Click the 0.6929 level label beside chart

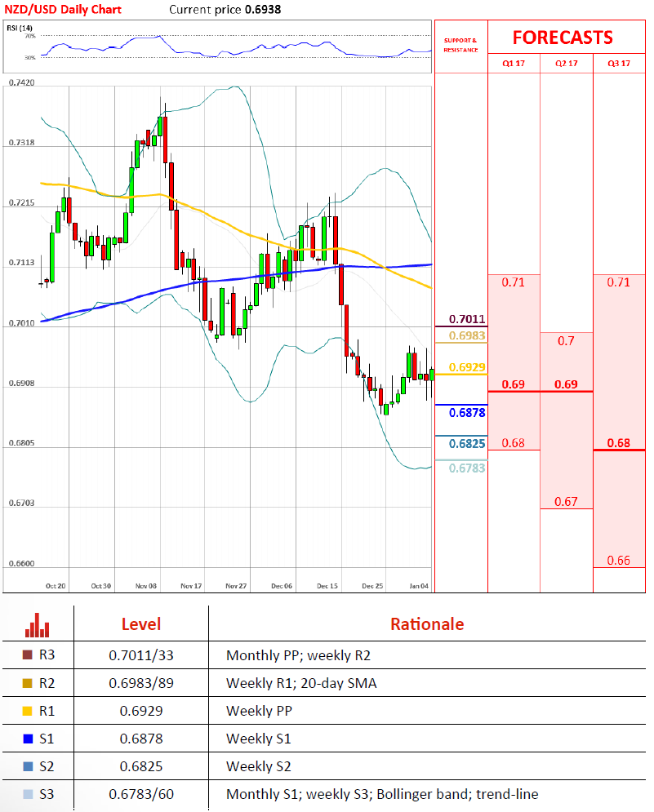467,367
